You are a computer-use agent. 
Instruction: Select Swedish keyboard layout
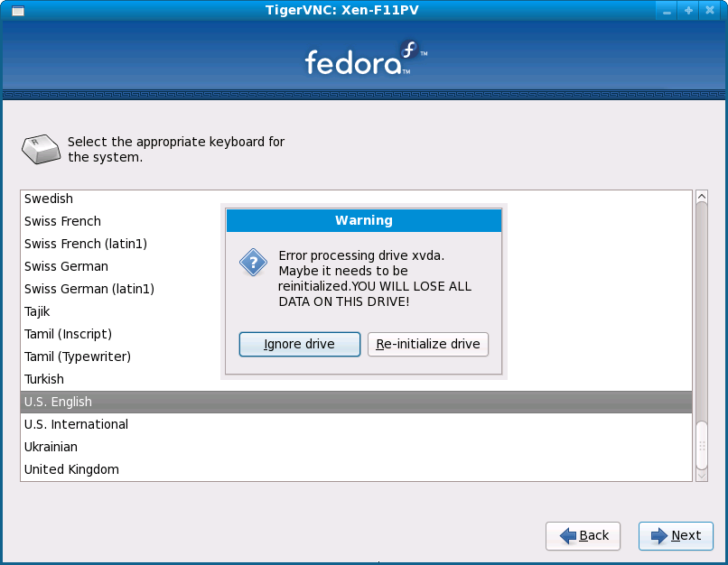[49, 199]
